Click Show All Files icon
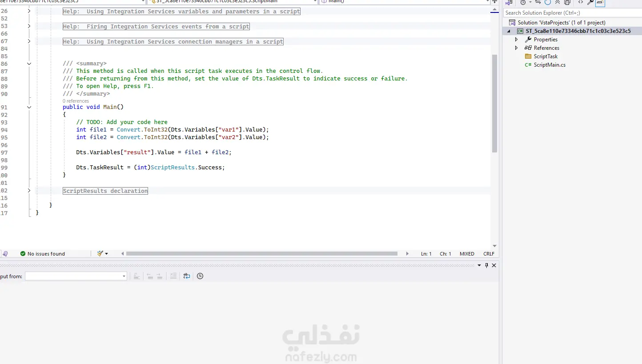This screenshot has width=642, height=364. click(x=567, y=2)
